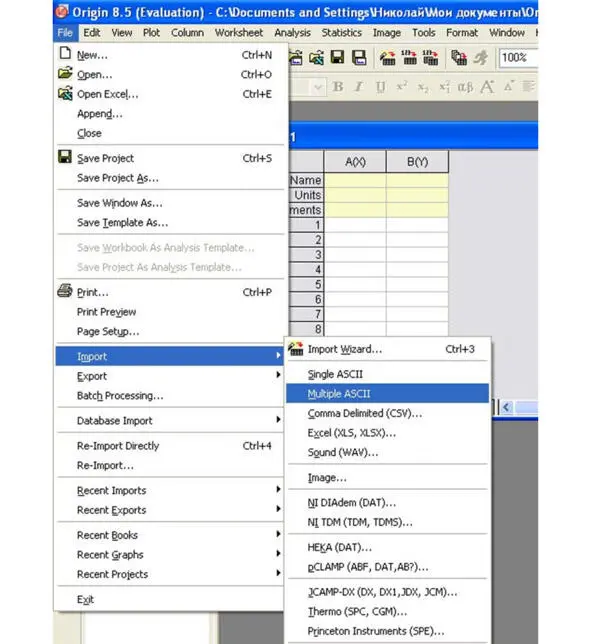Screen dimensions: 591x644
Task: Apply subscript x₂ formatting
Action: click(x=423, y=87)
